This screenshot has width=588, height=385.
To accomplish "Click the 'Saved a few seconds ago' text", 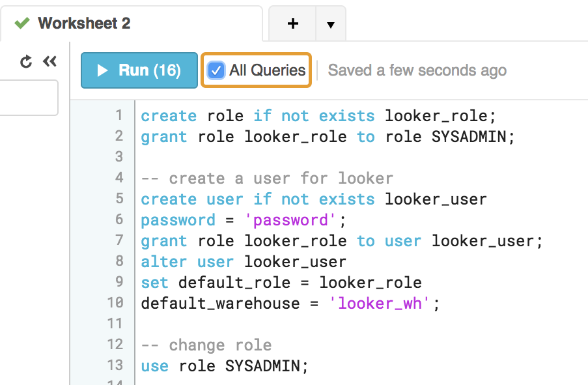I will pos(417,70).
